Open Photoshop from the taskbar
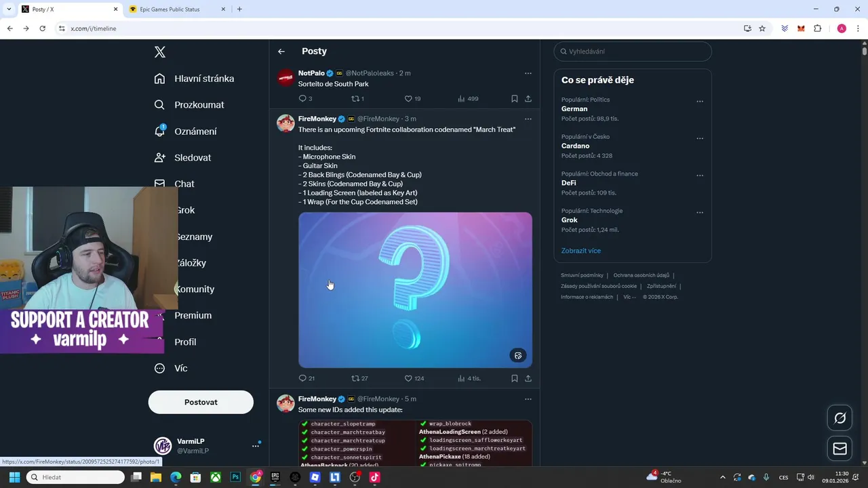The height and width of the screenshot is (488, 868). pyautogui.click(x=235, y=477)
